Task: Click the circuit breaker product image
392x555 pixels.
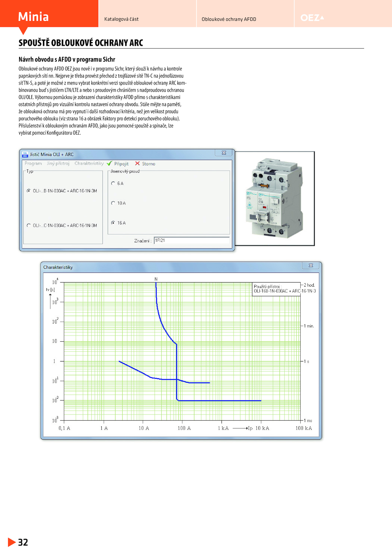Action: (x=274, y=199)
